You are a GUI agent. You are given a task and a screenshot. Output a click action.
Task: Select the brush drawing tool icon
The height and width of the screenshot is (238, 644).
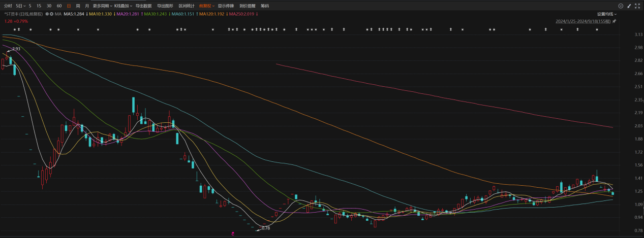point(629,6)
